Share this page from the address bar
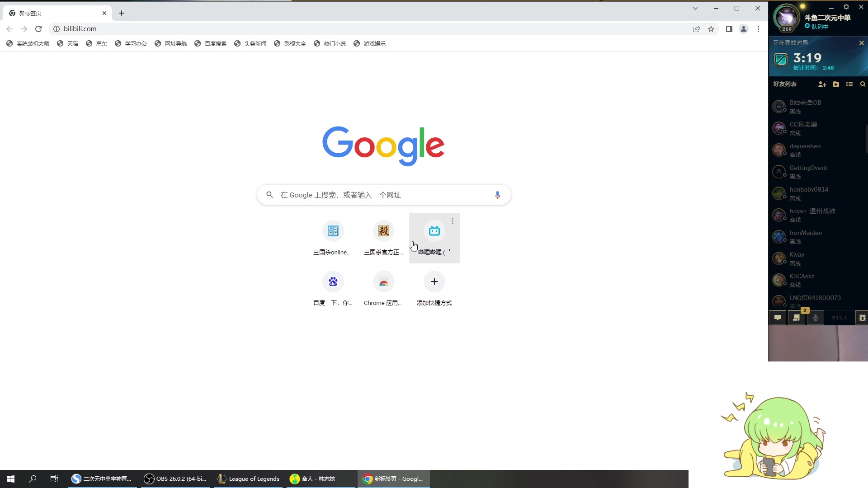 click(x=697, y=29)
